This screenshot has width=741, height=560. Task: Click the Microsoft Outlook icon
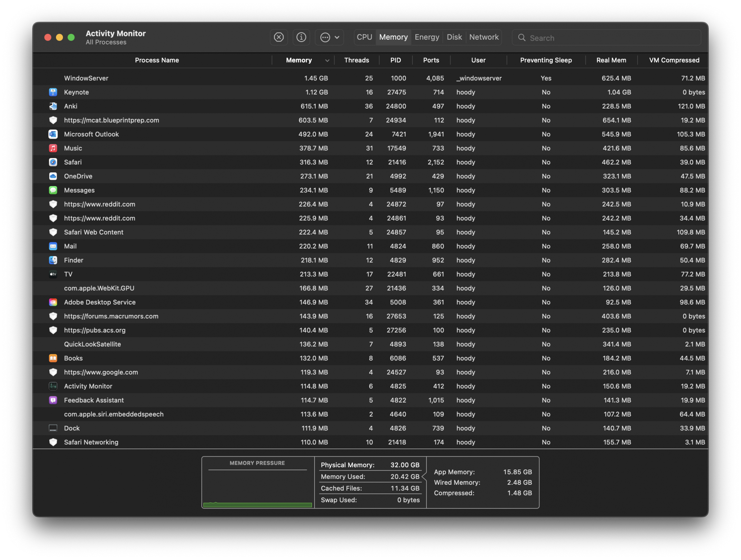[53, 134]
